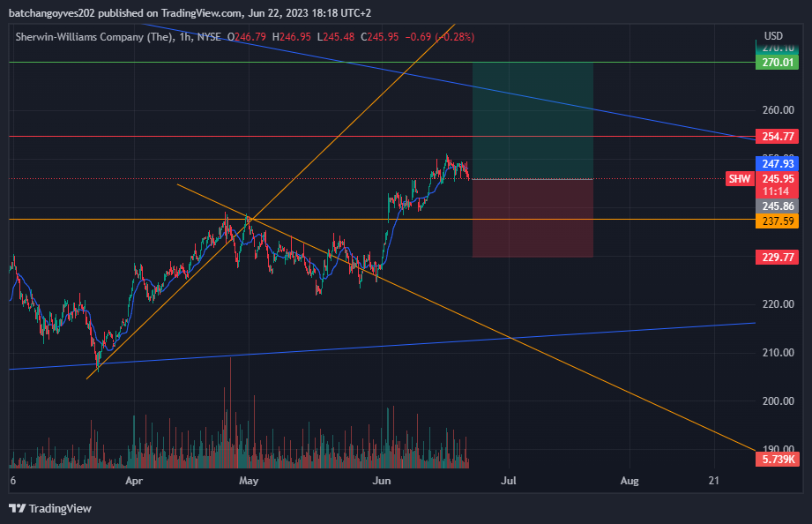The width and height of the screenshot is (812, 524).
Task: Click the blue 247.93 price label
Action: 777,164
